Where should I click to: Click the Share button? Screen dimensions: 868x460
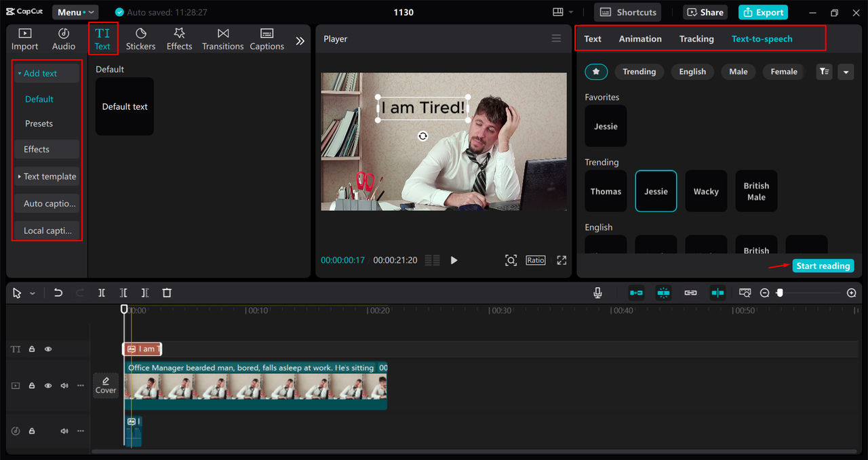pos(705,12)
